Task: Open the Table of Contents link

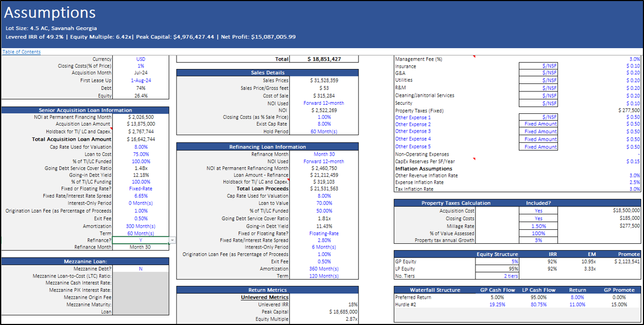Action: (21, 52)
